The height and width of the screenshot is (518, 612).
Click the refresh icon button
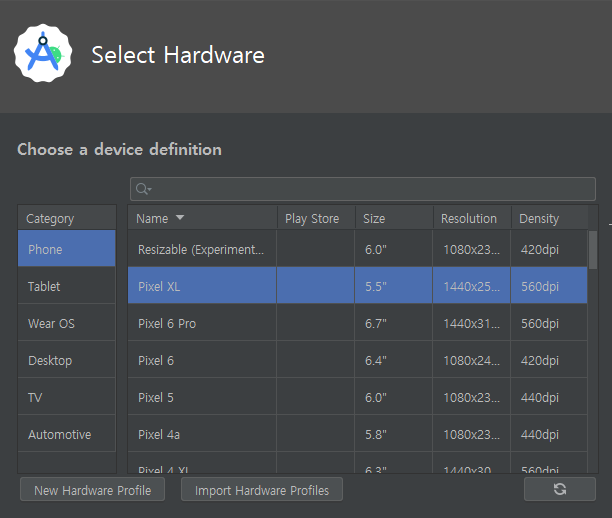pyautogui.click(x=560, y=489)
